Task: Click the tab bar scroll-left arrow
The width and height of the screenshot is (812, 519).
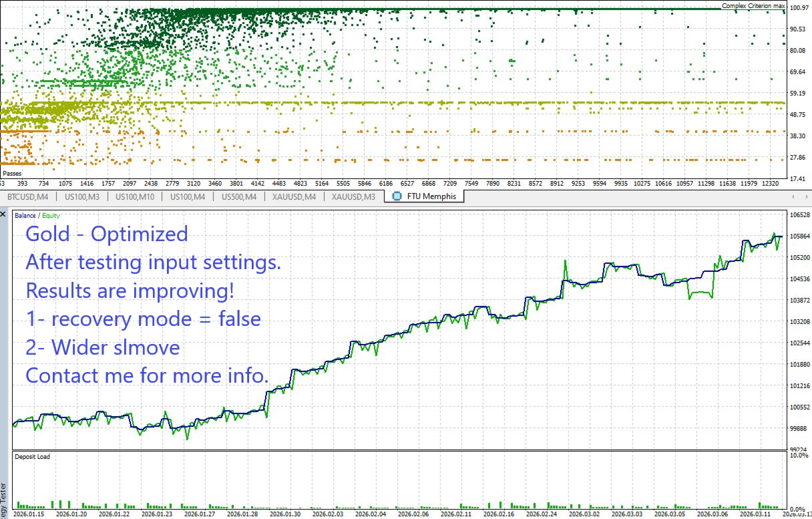Action: pos(793,197)
